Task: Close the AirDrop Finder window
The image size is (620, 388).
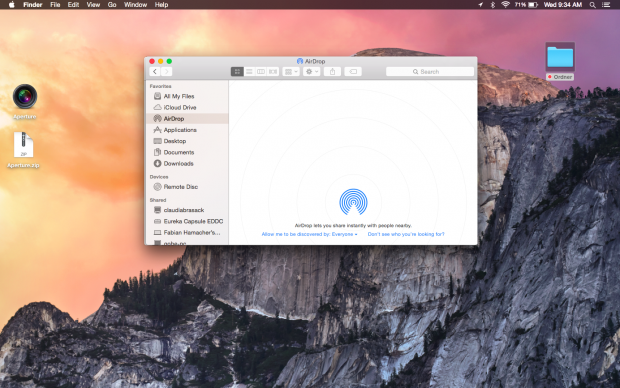Action: tap(152, 61)
